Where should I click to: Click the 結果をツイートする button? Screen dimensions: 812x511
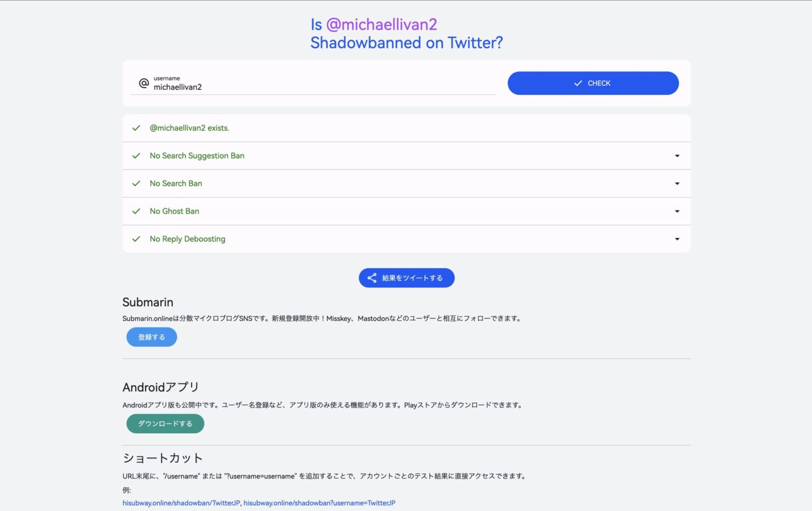tap(407, 278)
